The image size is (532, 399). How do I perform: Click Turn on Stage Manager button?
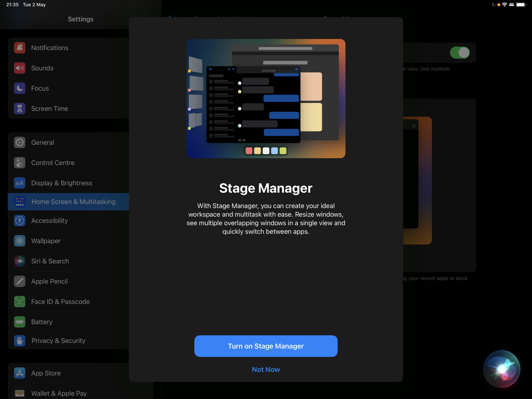pyautogui.click(x=266, y=346)
